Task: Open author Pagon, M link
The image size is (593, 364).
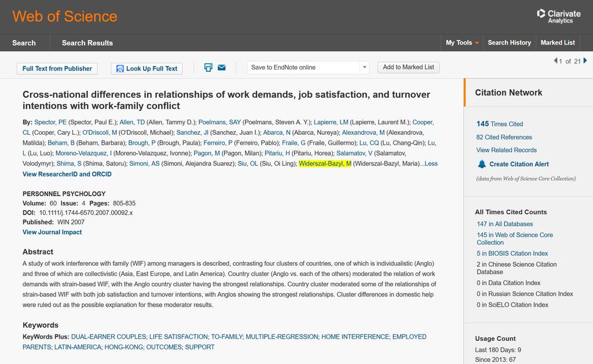Action: pos(207,153)
